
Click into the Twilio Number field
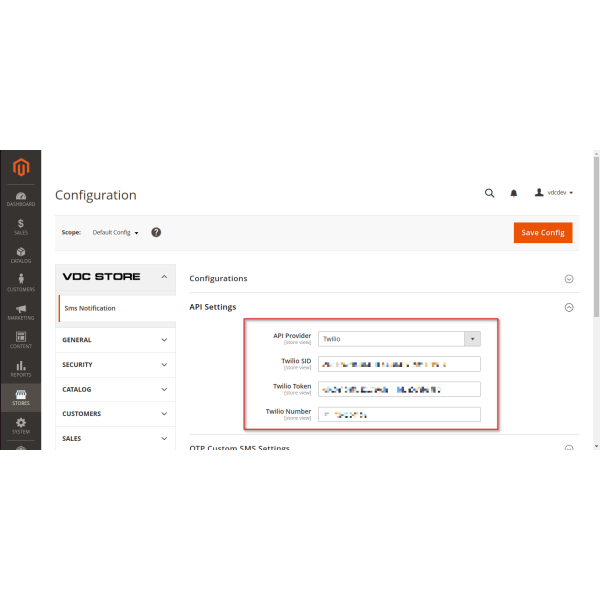pyautogui.click(x=399, y=414)
